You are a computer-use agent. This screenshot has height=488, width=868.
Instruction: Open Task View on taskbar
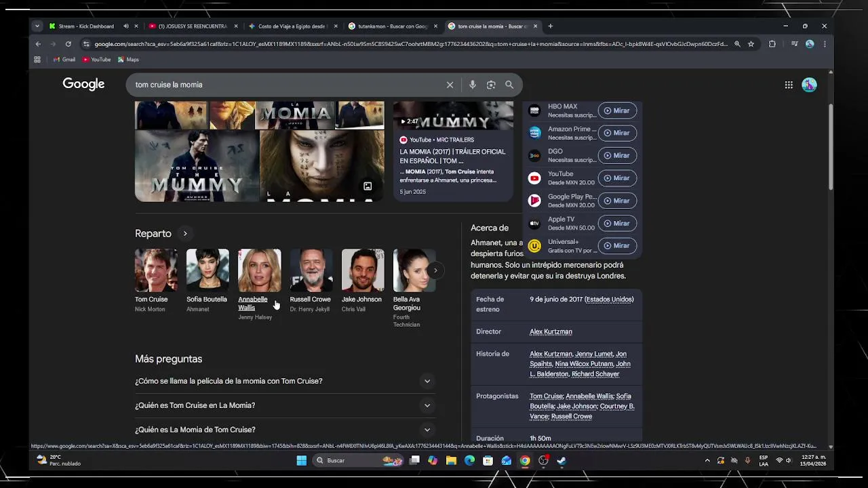[x=414, y=461]
